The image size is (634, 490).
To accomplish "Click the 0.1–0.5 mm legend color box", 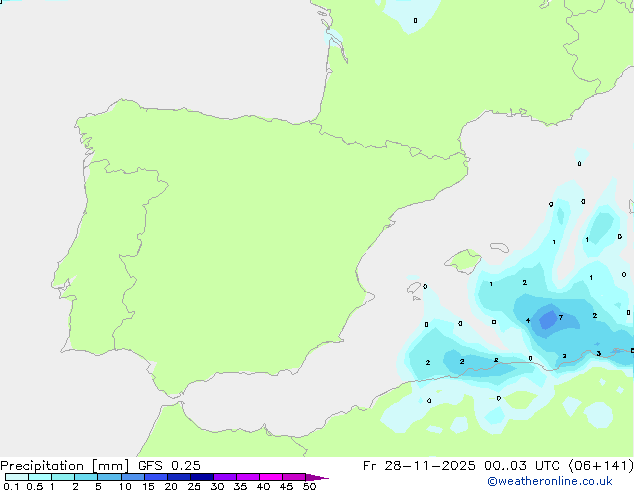I will coord(17,477).
